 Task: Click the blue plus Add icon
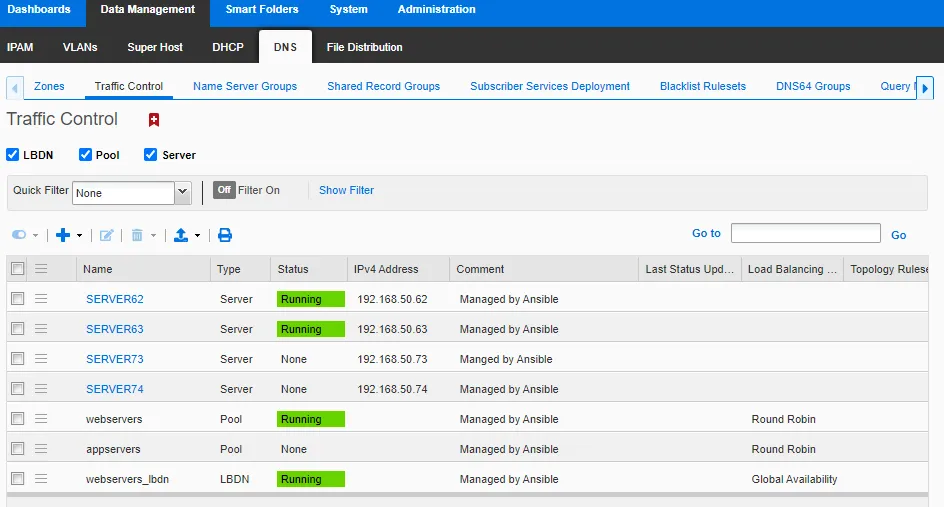(63, 235)
